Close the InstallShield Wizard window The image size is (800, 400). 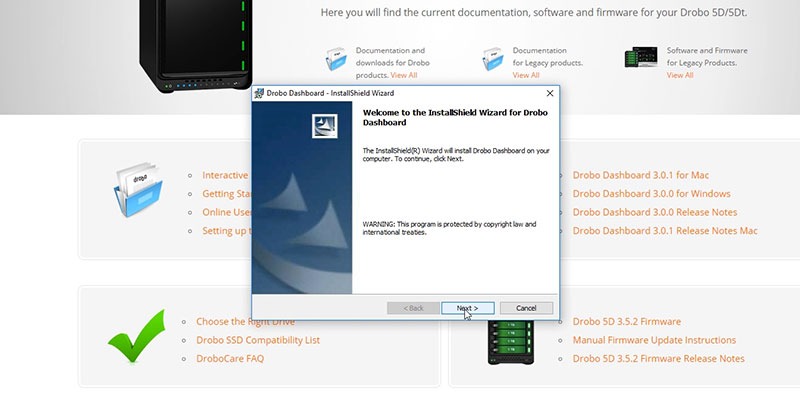[549, 93]
